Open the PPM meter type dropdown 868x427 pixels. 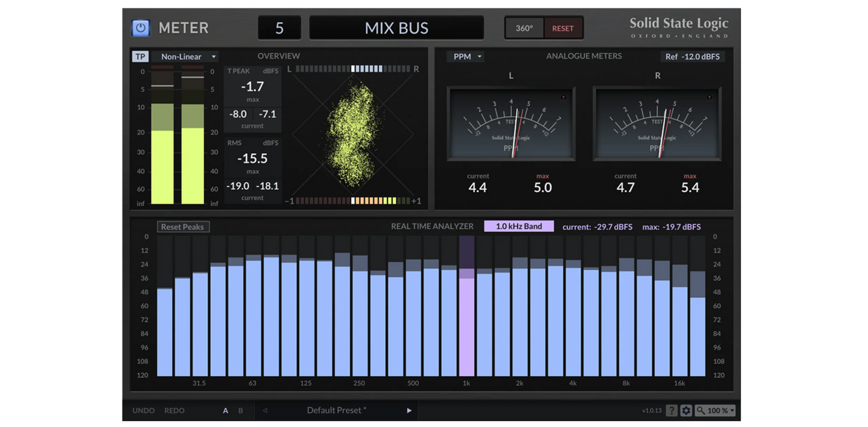(465, 57)
